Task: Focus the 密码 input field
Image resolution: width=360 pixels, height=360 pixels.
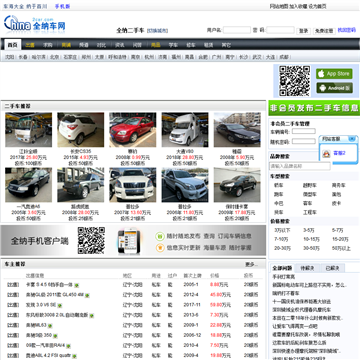Action: (280, 30)
